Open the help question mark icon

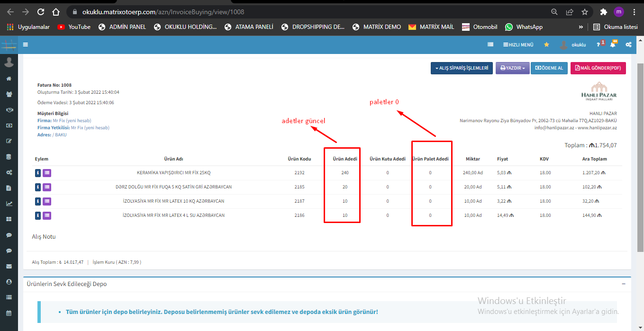599,45
